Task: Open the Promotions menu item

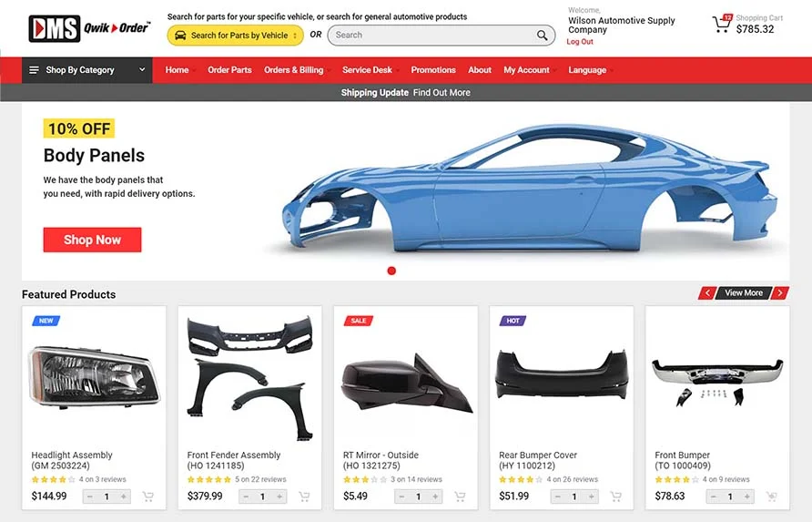Action: pyautogui.click(x=433, y=70)
